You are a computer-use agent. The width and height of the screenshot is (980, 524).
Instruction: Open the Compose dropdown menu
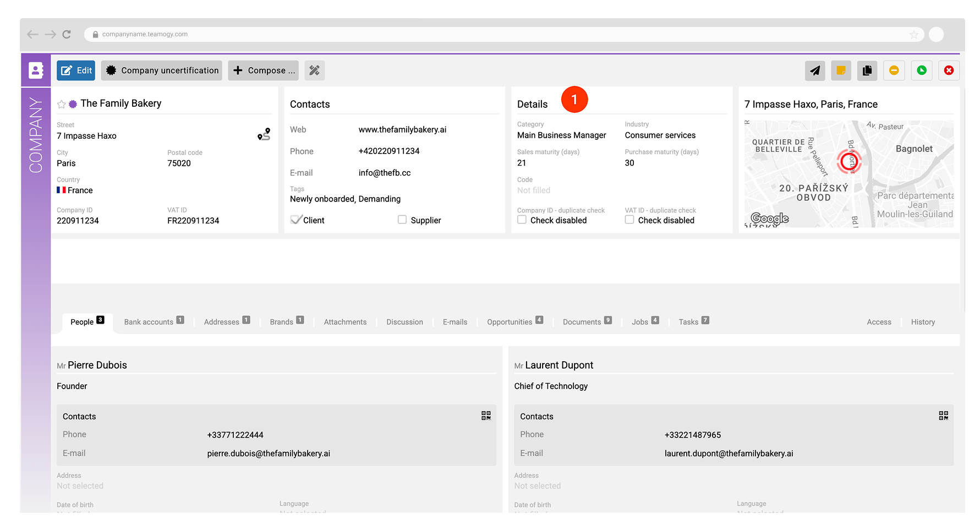click(x=264, y=70)
